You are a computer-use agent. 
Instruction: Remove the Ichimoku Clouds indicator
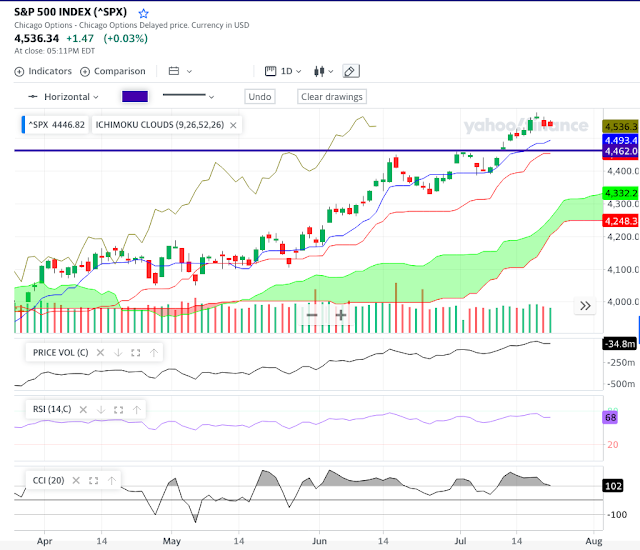click(x=233, y=125)
